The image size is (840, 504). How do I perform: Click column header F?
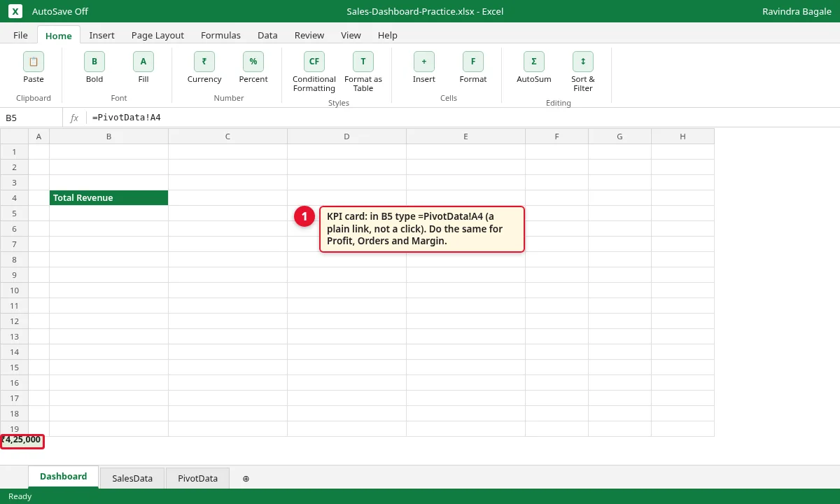557,136
